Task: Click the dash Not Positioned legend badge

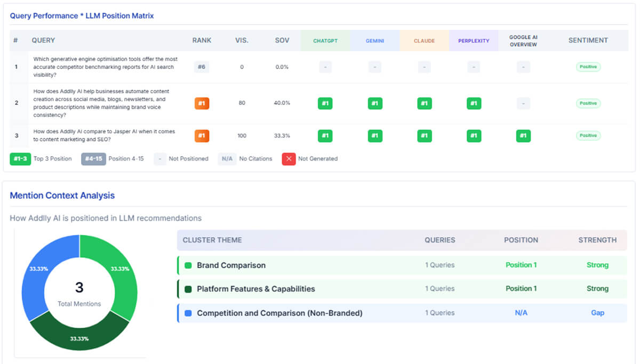Action: pyautogui.click(x=159, y=158)
